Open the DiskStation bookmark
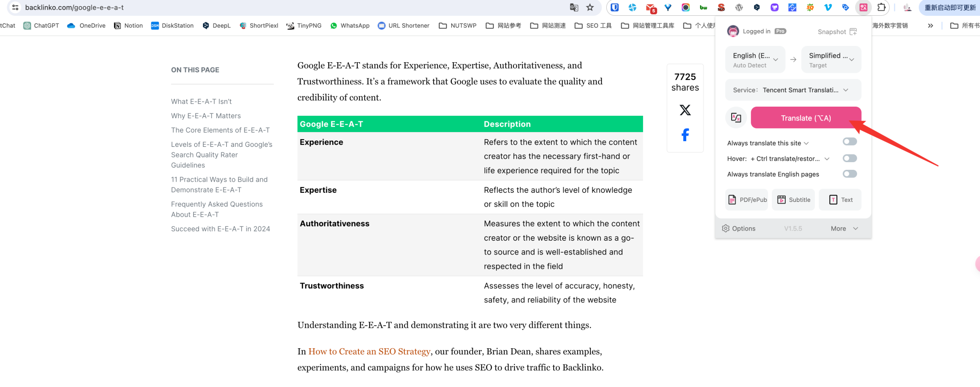This screenshot has height=387, width=980. 172,26
